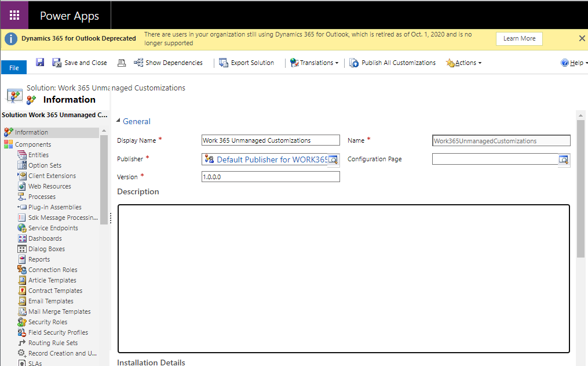588x366 pixels.
Task: Select Components in the navigation tree
Action: pos(33,144)
